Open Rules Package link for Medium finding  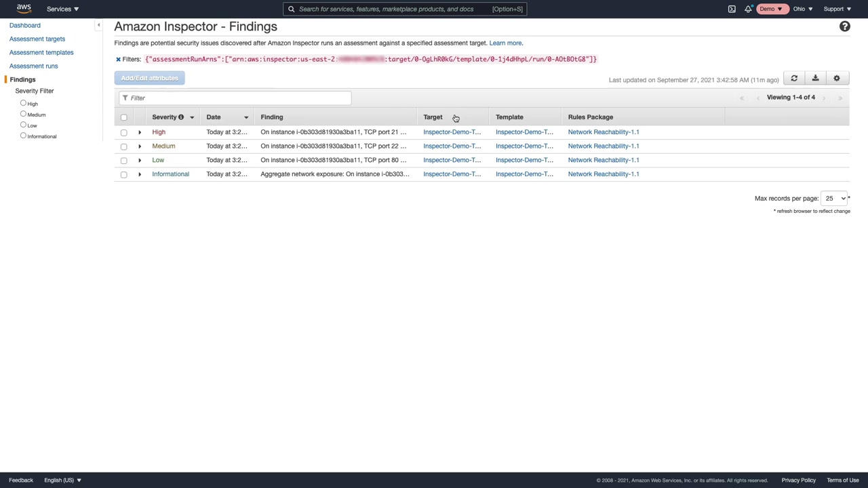pos(604,146)
